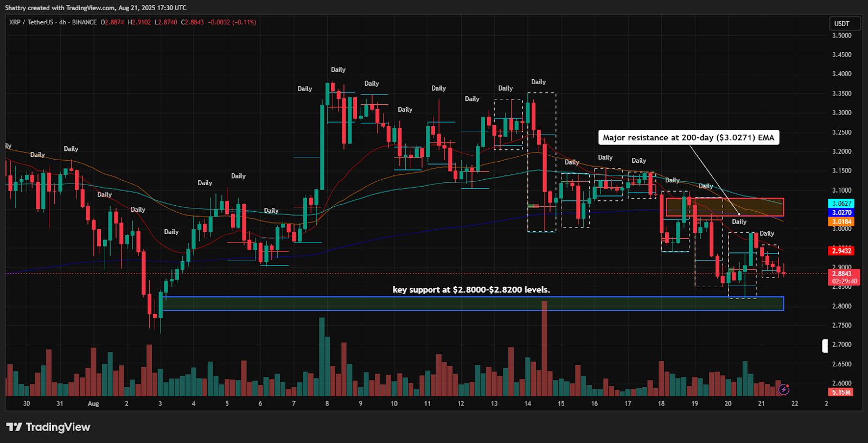Screen dimensions: 868x443
Task: Click the orange 3.0184 price label
Action: pos(841,221)
